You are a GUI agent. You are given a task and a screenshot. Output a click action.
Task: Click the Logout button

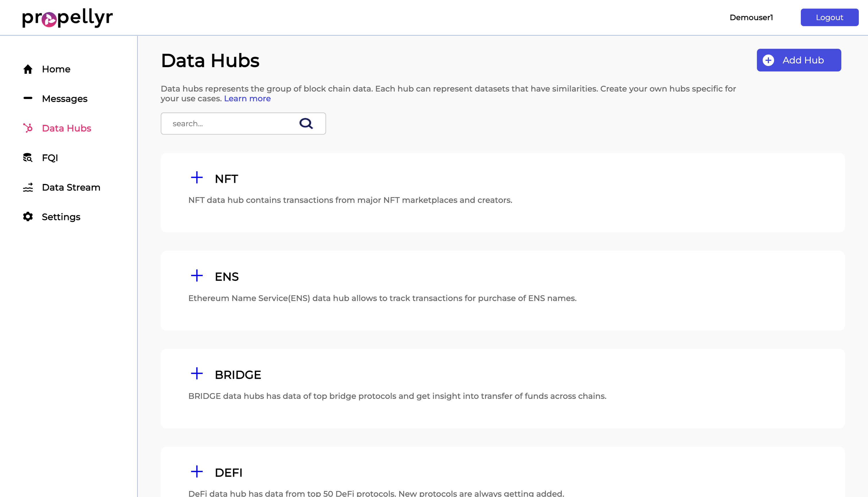(830, 18)
